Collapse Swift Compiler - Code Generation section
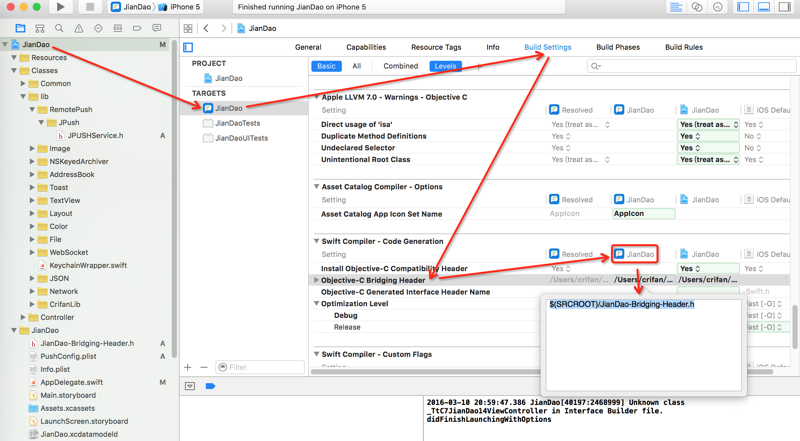Image resolution: width=800 pixels, height=441 pixels. point(316,241)
